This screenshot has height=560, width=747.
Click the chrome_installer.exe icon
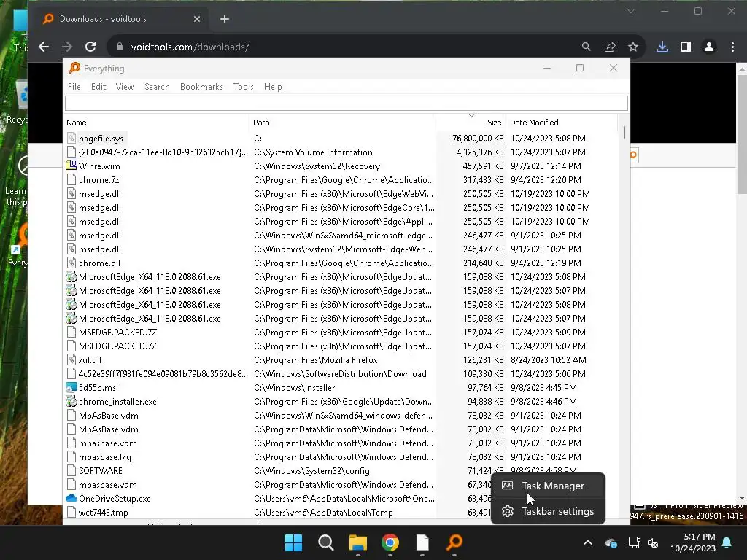pyautogui.click(x=71, y=402)
